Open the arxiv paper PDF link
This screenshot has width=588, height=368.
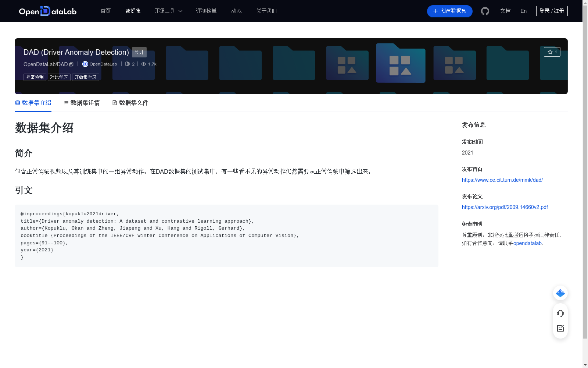click(x=505, y=207)
